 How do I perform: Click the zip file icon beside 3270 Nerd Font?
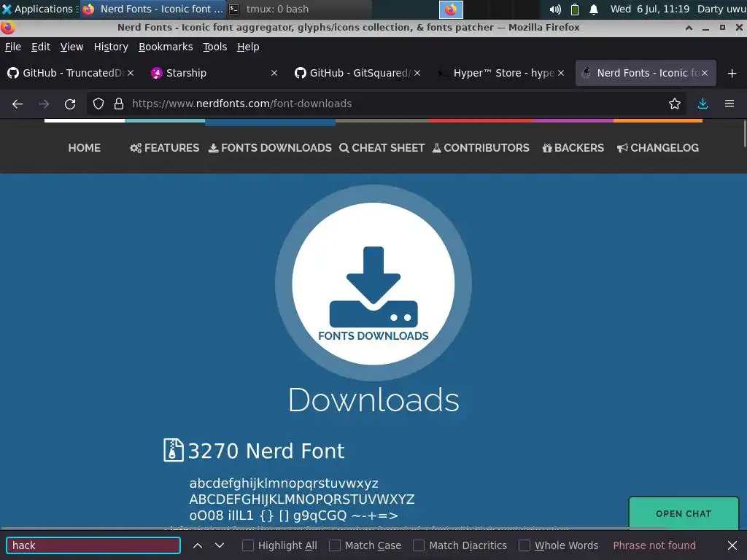pos(174,450)
